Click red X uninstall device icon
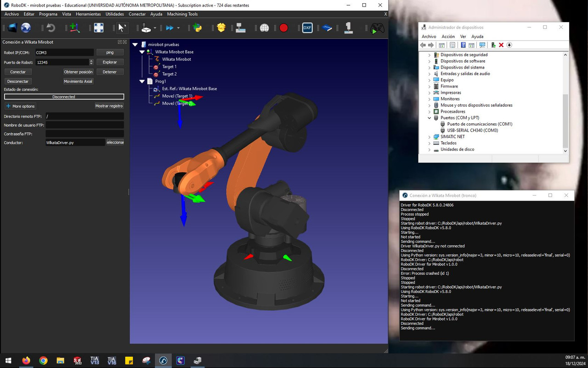588x368 pixels. [501, 45]
